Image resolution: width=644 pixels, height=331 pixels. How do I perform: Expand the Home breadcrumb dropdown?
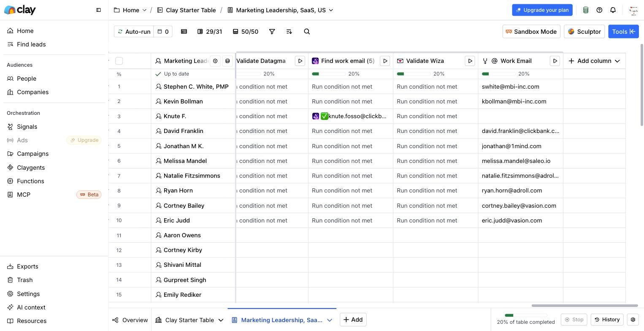tap(144, 10)
